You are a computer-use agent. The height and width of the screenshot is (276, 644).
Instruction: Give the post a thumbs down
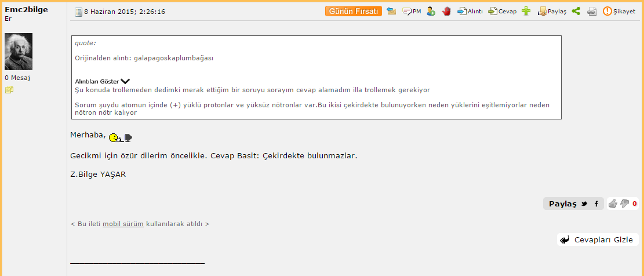(625, 204)
